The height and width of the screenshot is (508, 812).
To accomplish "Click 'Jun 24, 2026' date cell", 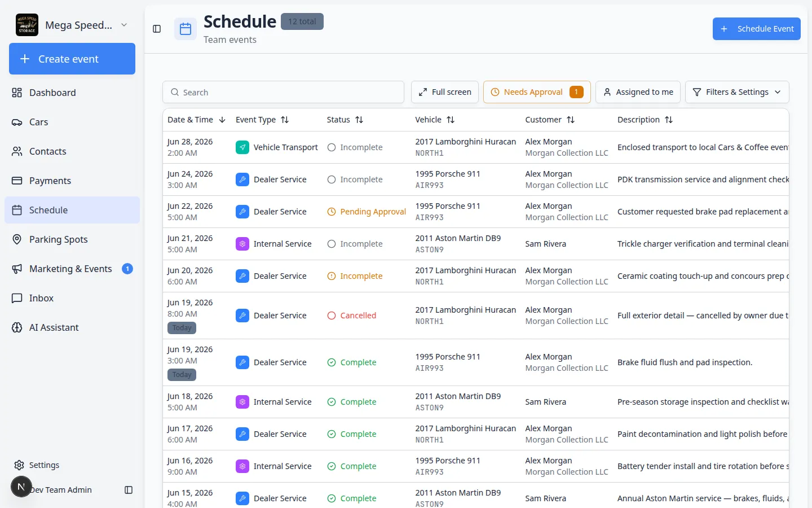I will coord(190,174).
